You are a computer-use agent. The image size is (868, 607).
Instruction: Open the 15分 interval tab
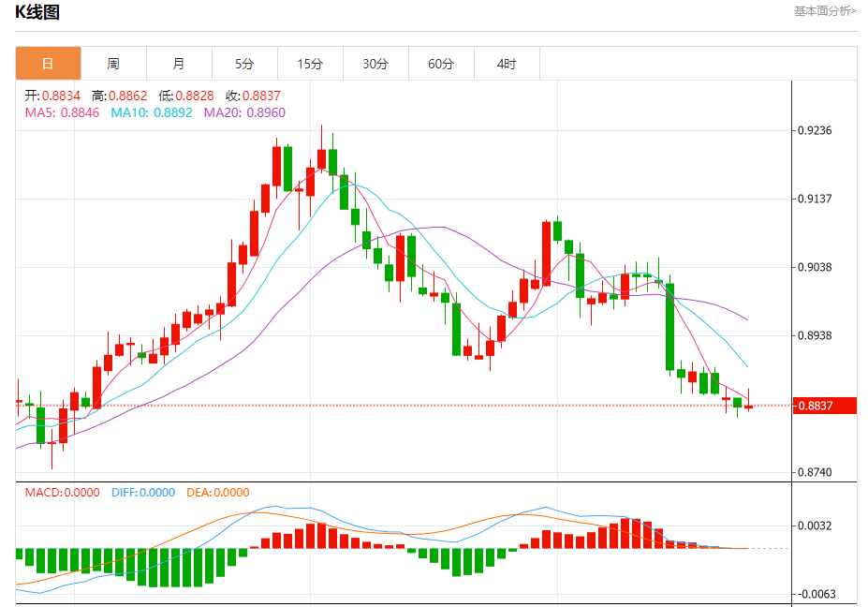tap(310, 64)
